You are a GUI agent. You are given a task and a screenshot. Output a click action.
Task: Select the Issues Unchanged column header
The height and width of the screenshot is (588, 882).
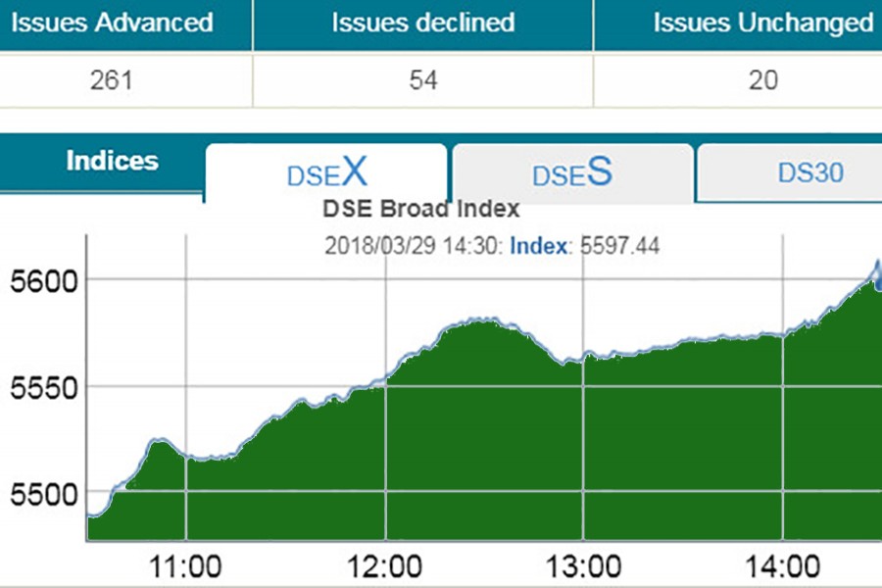762,24
